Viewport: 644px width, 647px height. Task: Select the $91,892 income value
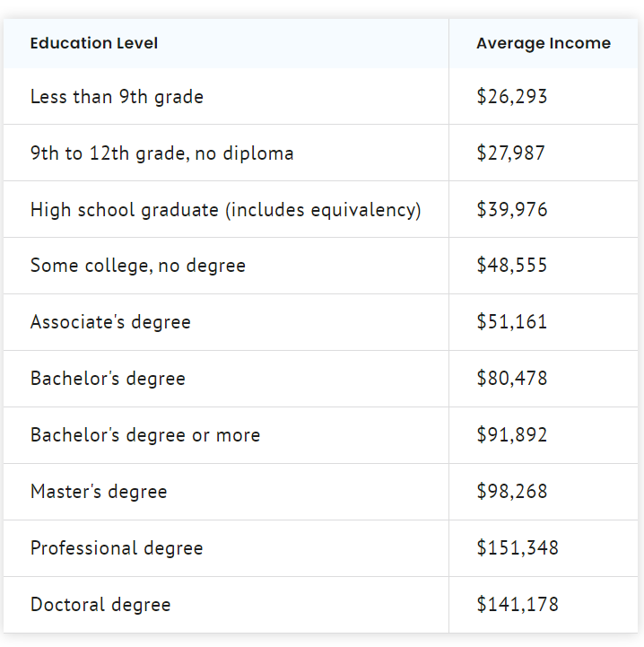point(511,435)
